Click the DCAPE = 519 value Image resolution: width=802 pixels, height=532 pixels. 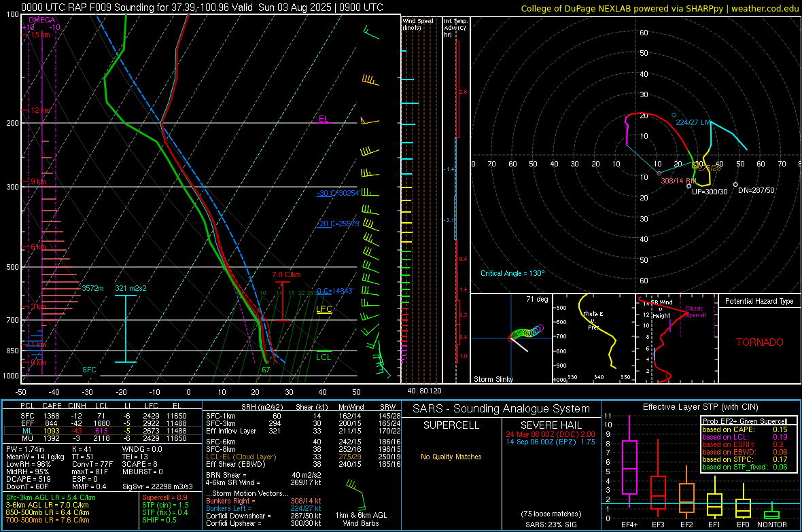pos(29,479)
